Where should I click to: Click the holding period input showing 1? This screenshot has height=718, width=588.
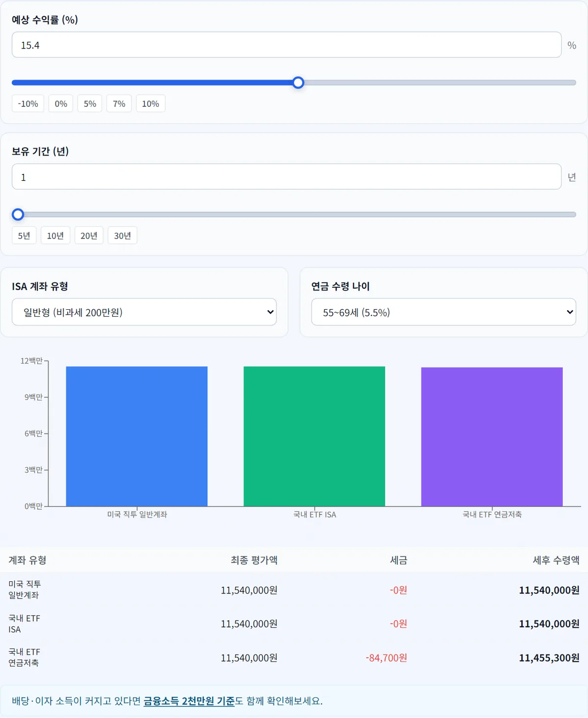pos(286,177)
